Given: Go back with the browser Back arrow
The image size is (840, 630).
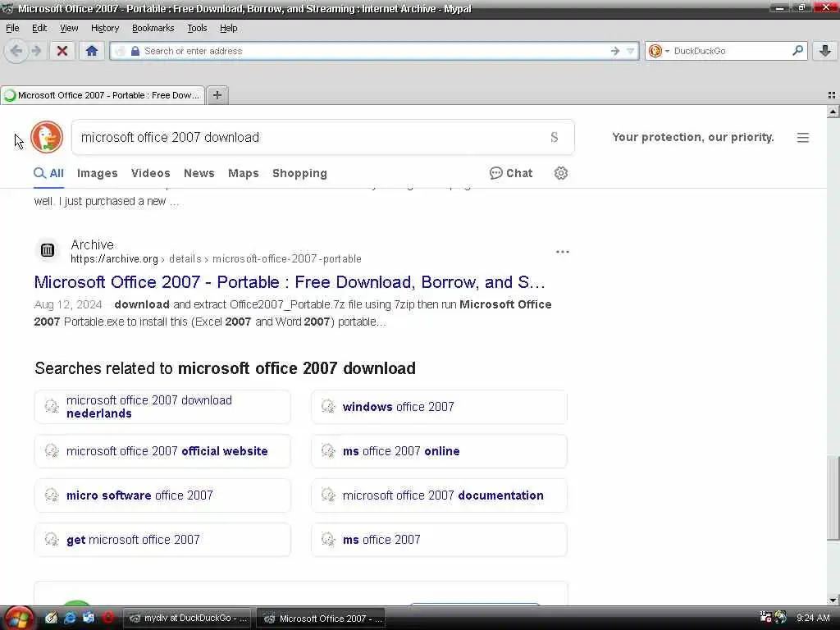Looking at the screenshot, I should (x=16, y=51).
